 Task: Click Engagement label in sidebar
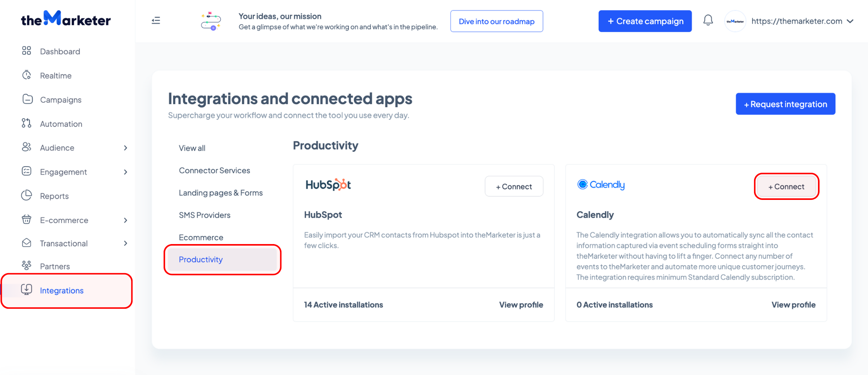click(64, 172)
